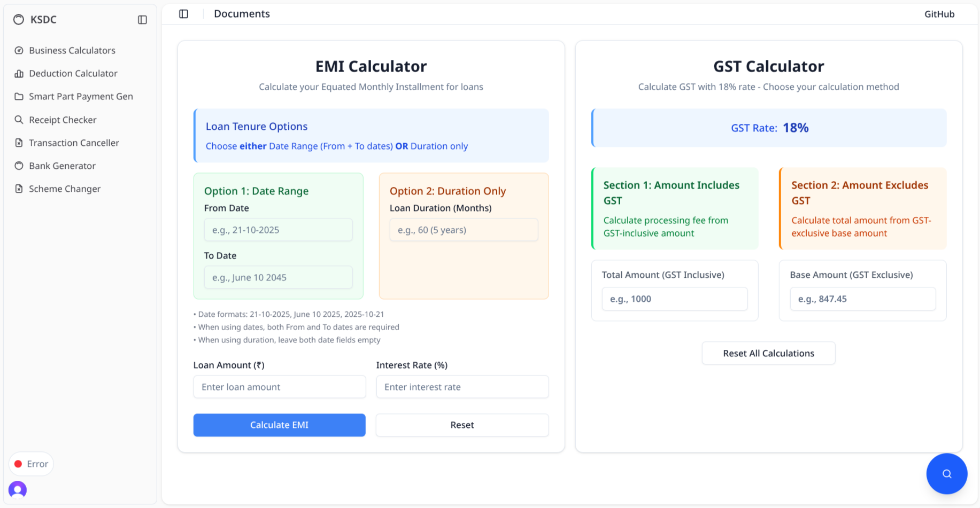
Task: Click the GST Rate 18% value
Action: pyautogui.click(x=796, y=128)
